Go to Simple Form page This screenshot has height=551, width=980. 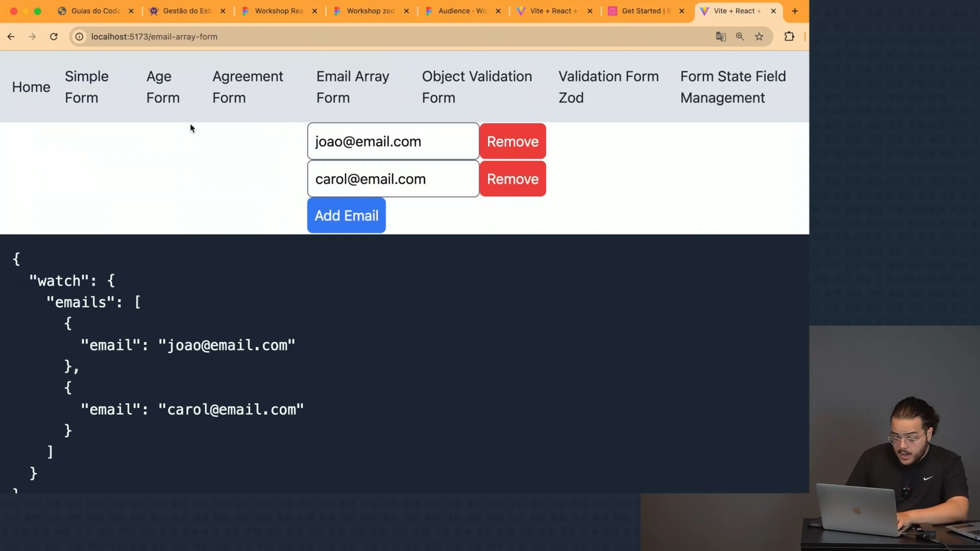(x=87, y=87)
